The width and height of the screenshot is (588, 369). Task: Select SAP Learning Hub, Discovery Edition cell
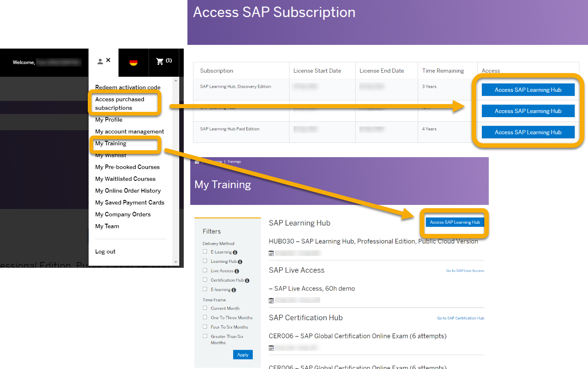pos(236,87)
